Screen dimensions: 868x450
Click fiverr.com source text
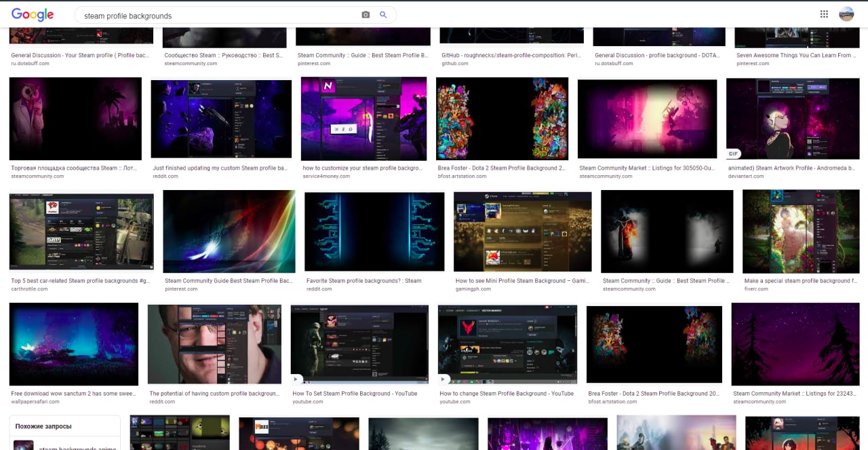pos(756,288)
